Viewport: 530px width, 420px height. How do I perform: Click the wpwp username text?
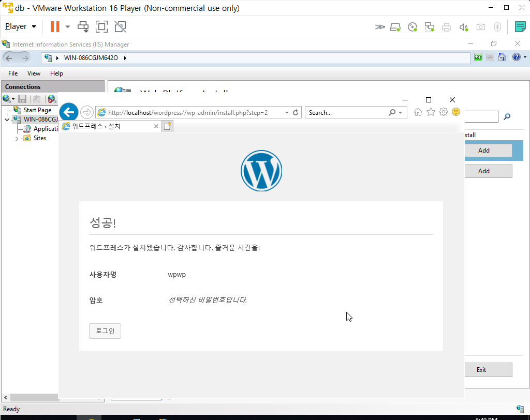177,275
